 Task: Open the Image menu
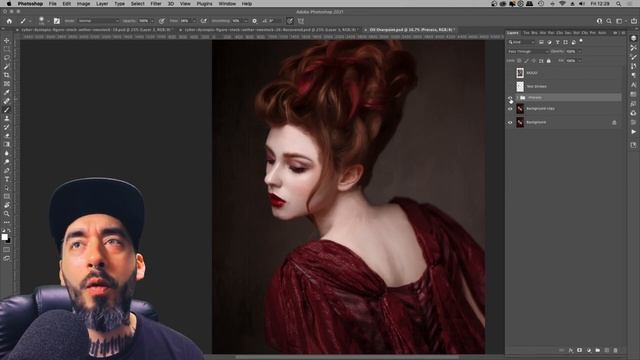click(83, 4)
